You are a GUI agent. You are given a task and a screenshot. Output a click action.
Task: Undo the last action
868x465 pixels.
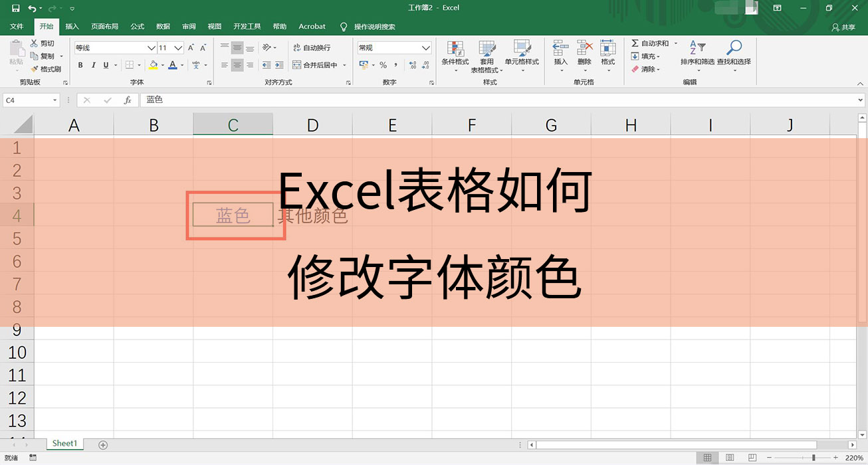(x=32, y=9)
